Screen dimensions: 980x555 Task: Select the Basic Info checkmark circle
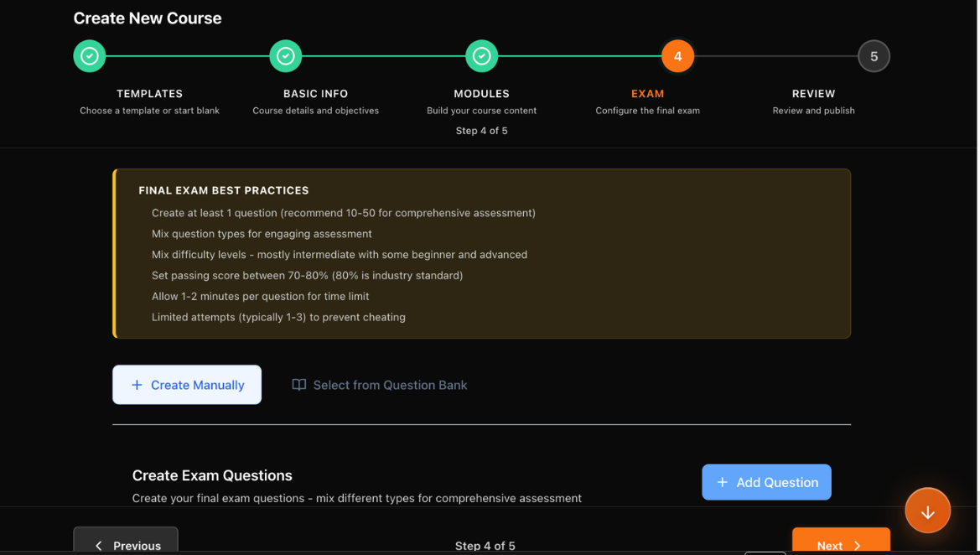[286, 55]
